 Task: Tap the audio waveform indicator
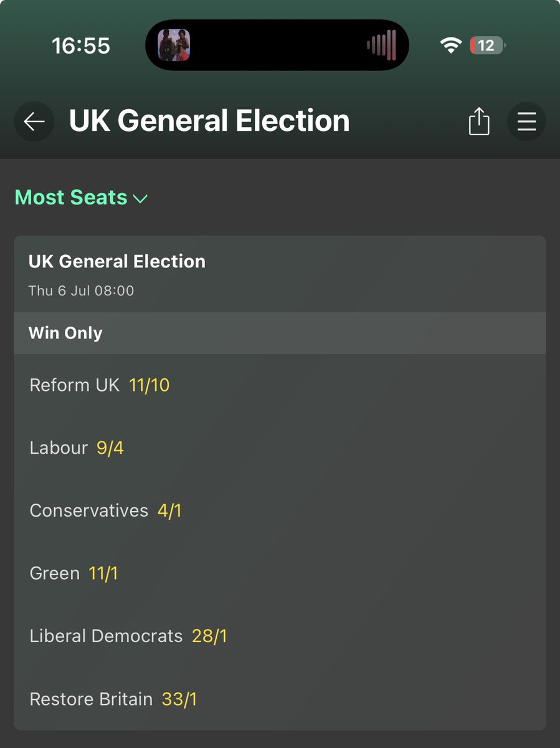[x=381, y=46]
